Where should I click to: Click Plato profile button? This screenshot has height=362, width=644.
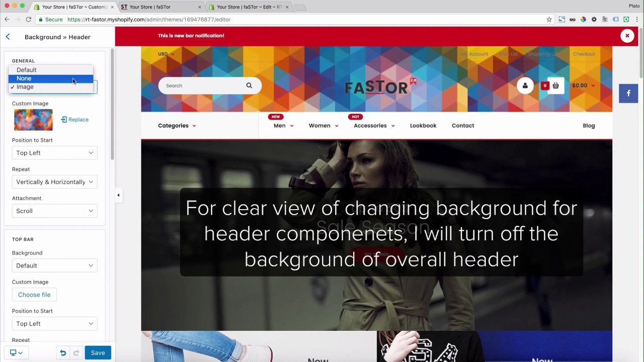click(x=634, y=6)
